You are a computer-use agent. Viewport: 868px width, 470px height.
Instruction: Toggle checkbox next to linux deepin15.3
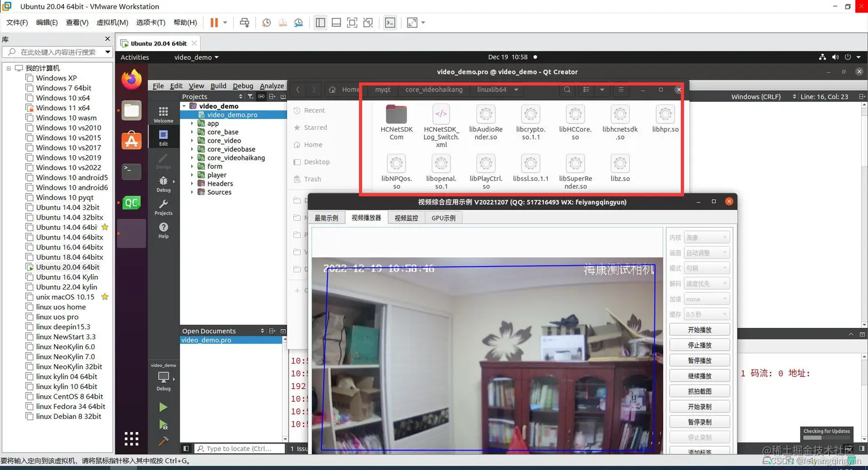[29, 327]
